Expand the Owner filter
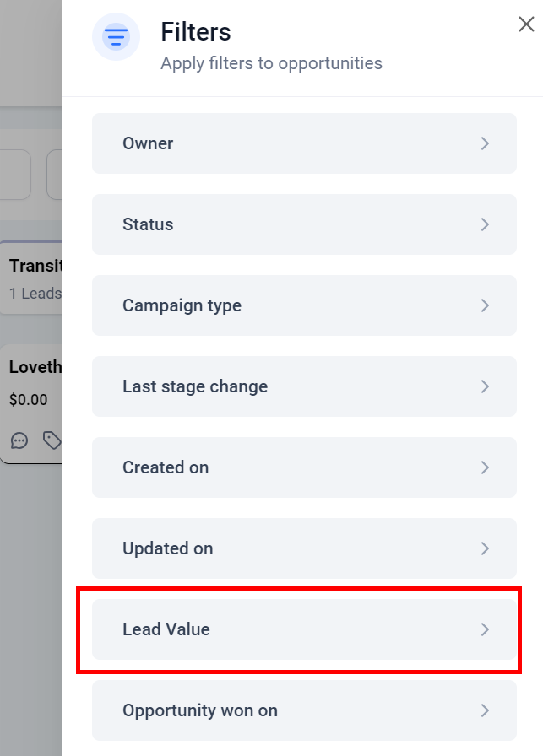 (304, 143)
